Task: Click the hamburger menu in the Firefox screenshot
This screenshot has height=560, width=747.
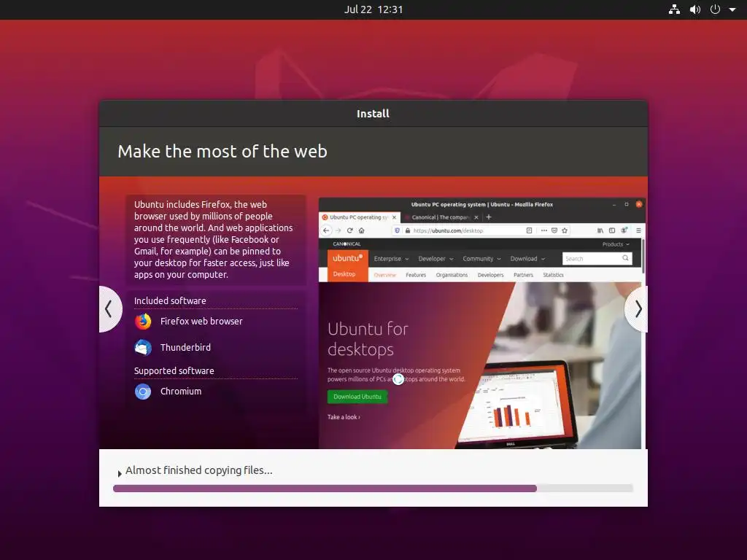Action: pos(638,230)
